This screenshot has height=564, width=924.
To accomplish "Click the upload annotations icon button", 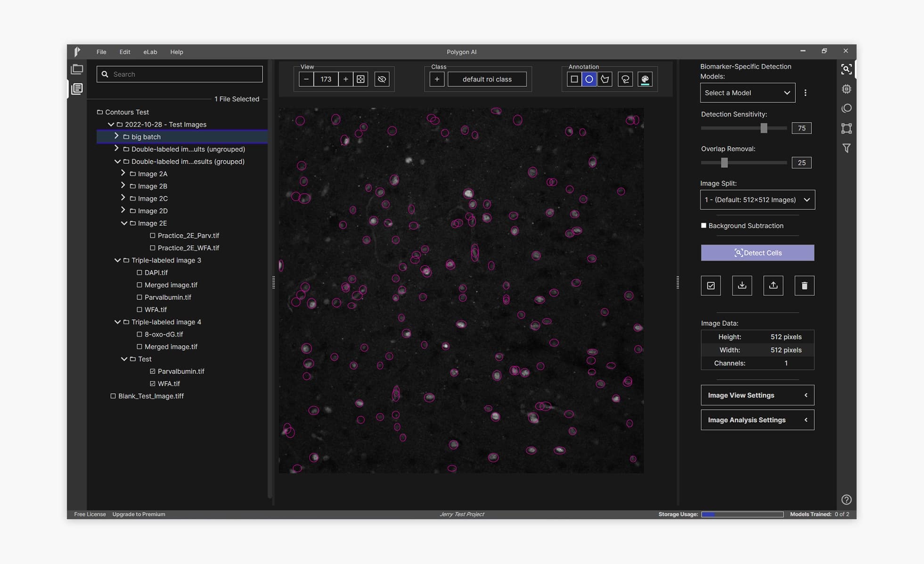I will tap(773, 286).
